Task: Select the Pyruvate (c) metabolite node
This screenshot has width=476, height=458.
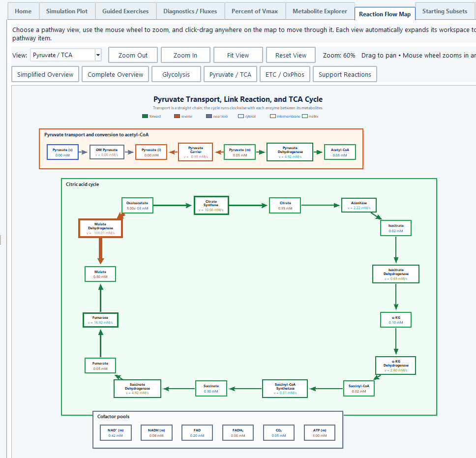Action: point(62,152)
